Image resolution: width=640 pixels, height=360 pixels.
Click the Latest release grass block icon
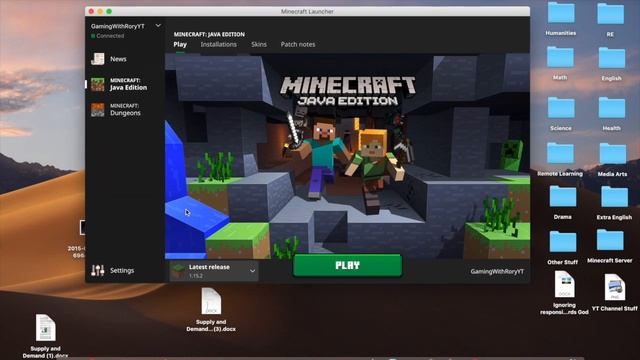(178, 271)
